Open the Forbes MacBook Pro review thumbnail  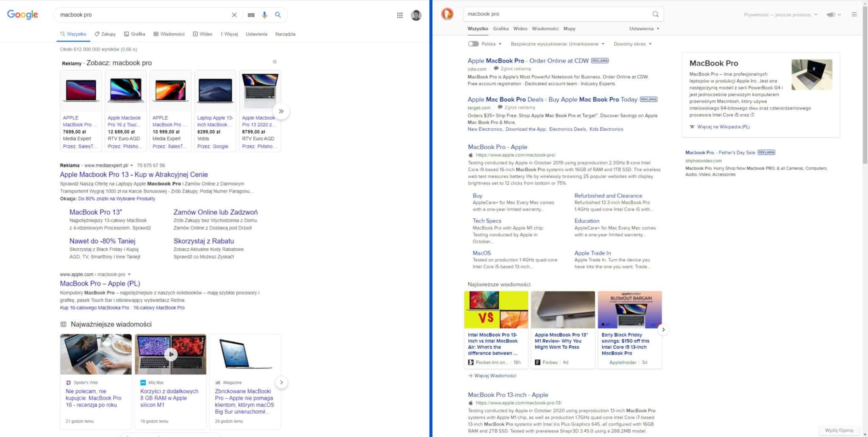[563, 310]
